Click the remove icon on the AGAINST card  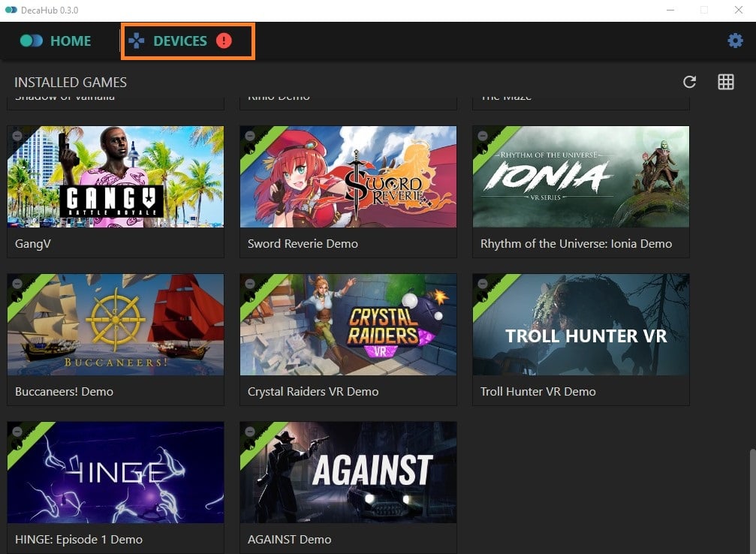pos(250,432)
